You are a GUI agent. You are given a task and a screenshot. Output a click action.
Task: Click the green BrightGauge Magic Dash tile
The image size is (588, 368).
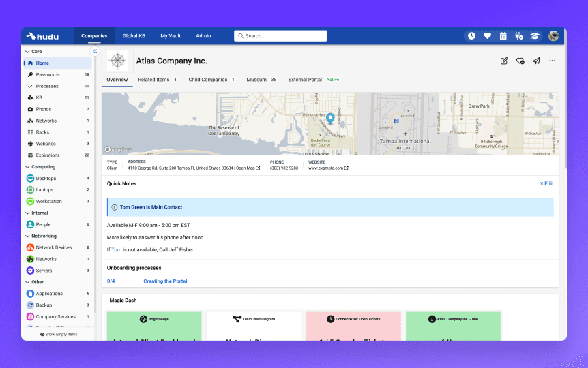coord(154,326)
